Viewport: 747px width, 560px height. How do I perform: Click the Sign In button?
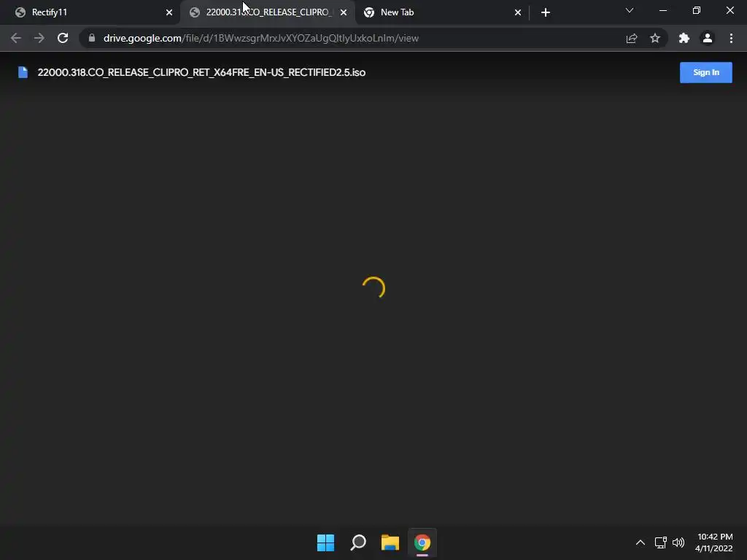pos(706,72)
